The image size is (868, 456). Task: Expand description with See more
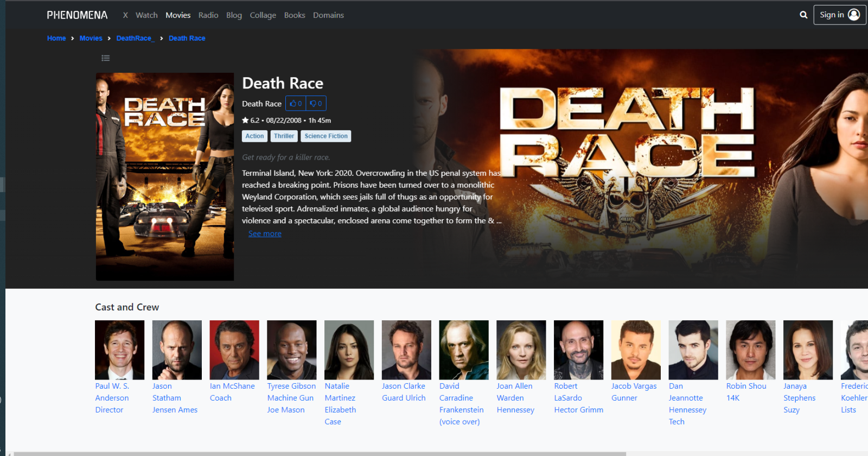pos(265,234)
